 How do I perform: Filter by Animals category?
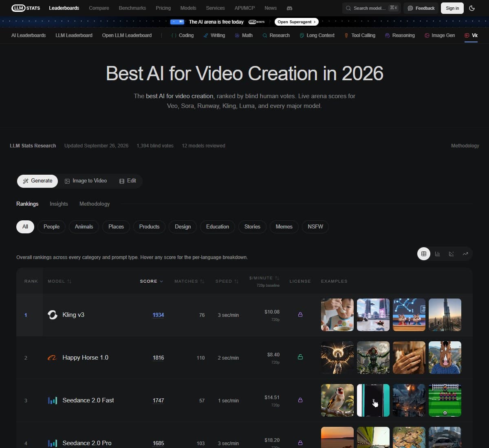(84, 226)
